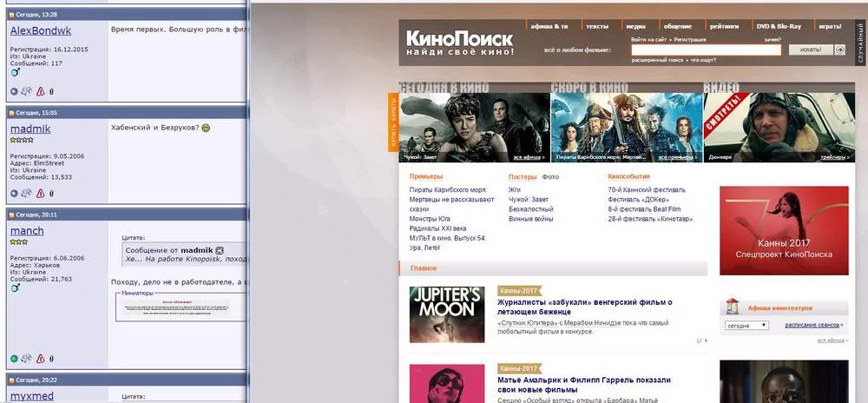Click the scales reputation icon in AlexBondwk's post

[x=27, y=92]
